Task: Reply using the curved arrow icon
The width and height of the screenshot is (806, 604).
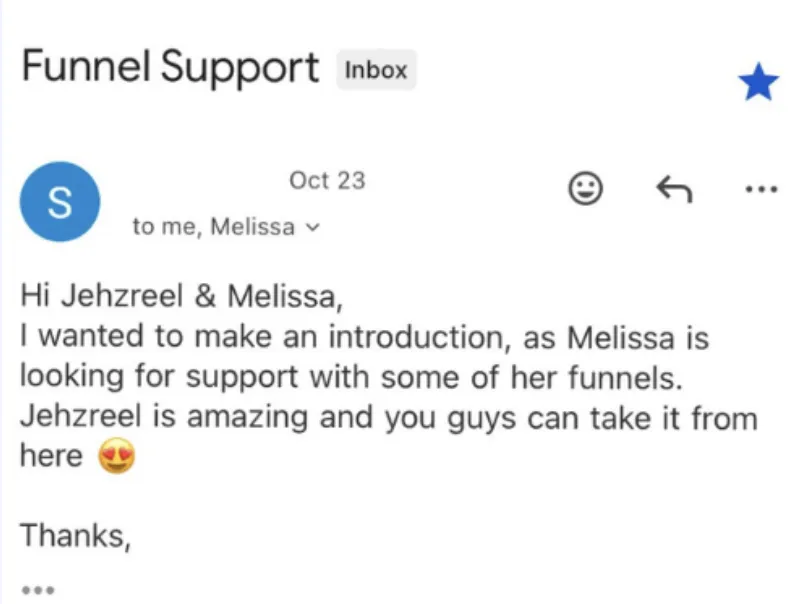Action: (673, 188)
